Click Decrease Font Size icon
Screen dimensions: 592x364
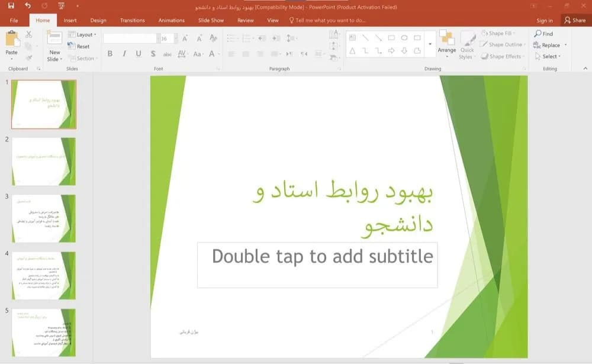(199, 38)
